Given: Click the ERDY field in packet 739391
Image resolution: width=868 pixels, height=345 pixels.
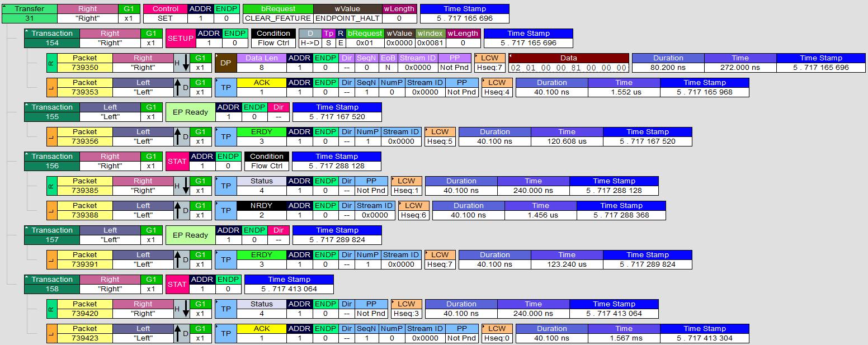Looking at the screenshot, I should [x=262, y=259].
